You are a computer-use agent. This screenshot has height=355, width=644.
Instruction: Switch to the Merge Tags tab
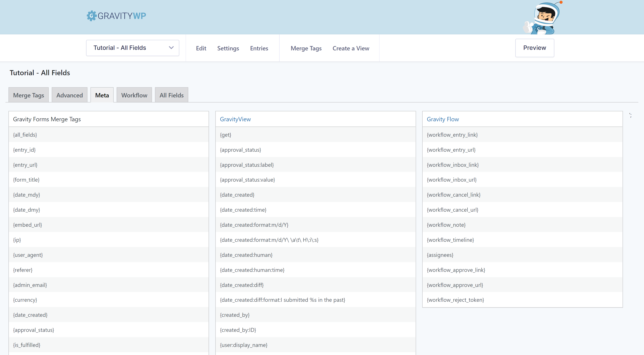(29, 95)
